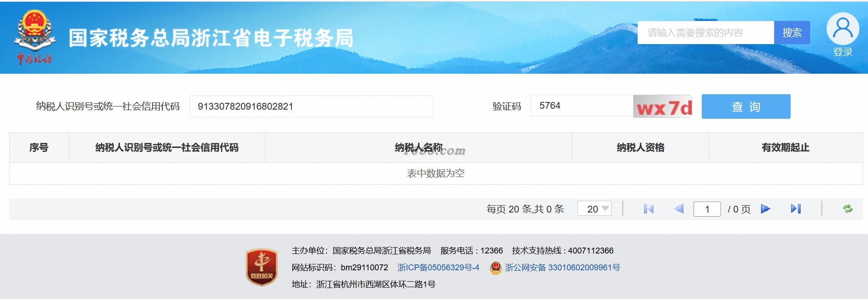Click the 服务电话 : 12366 text
This screenshot has width=868, height=299.
(x=471, y=251)
